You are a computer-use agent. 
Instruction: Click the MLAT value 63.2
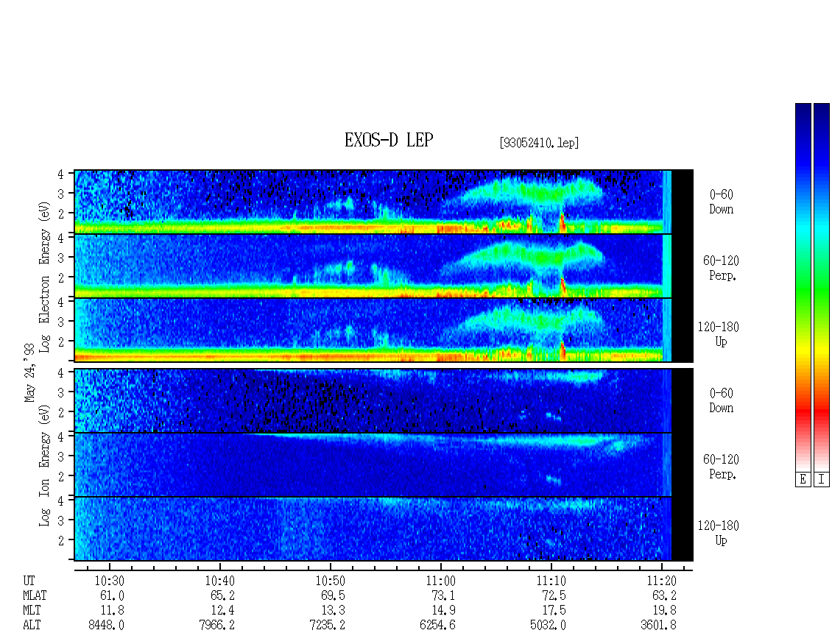tap(664, 595)
